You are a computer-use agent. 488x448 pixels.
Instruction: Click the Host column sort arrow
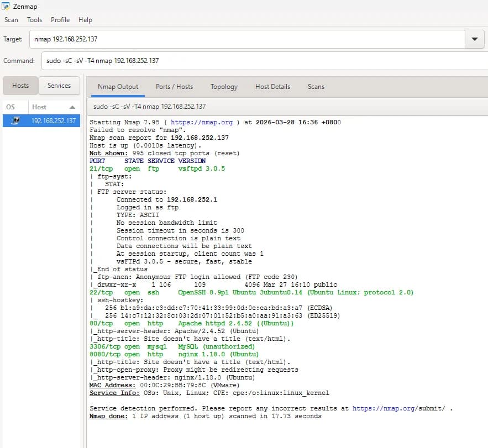tap(72, 107)
